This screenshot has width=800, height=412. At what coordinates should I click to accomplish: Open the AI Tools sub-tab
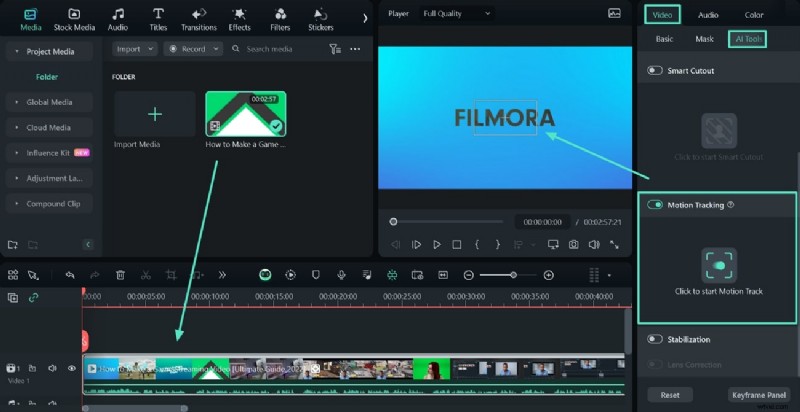747,39
